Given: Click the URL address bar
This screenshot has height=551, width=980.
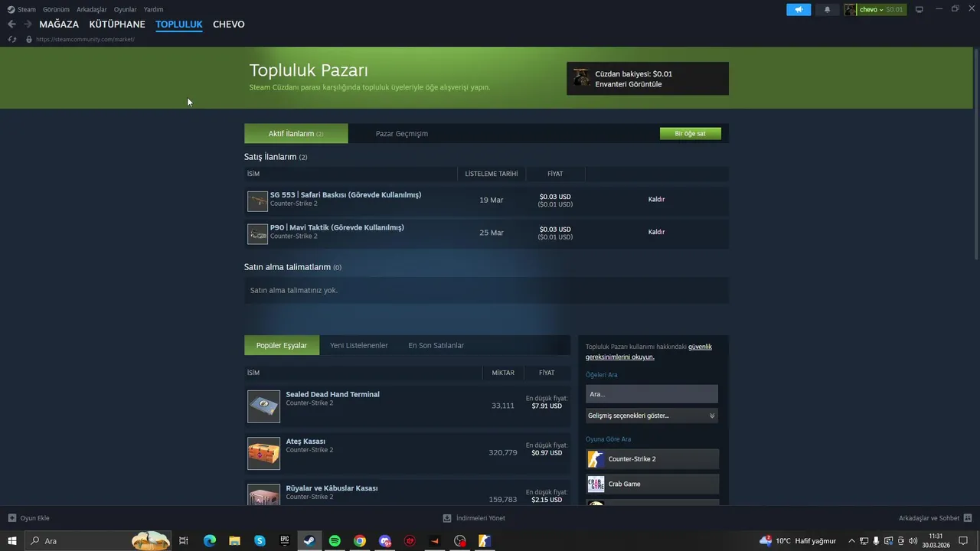Looking at the screenshot, I should (x=85, y=39).
